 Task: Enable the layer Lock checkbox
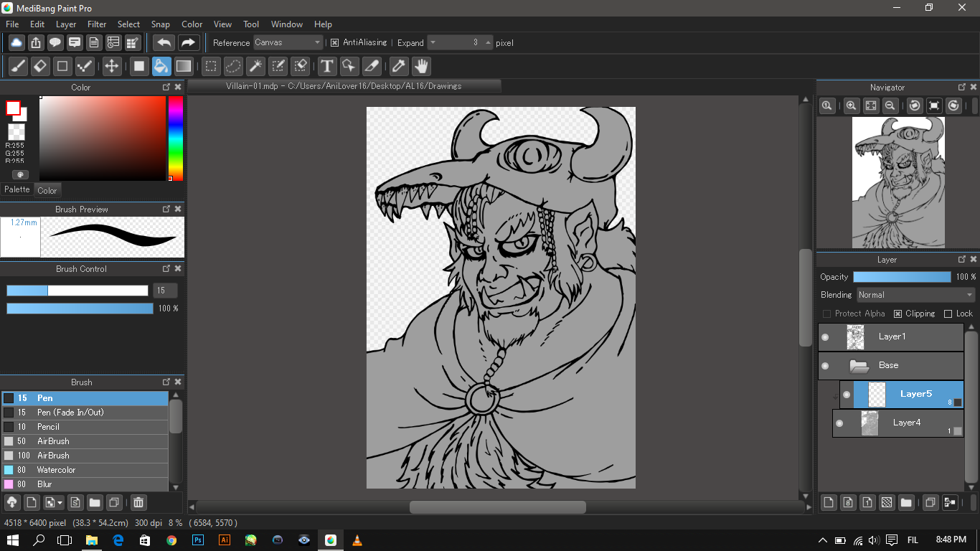(x=948, y=314)
